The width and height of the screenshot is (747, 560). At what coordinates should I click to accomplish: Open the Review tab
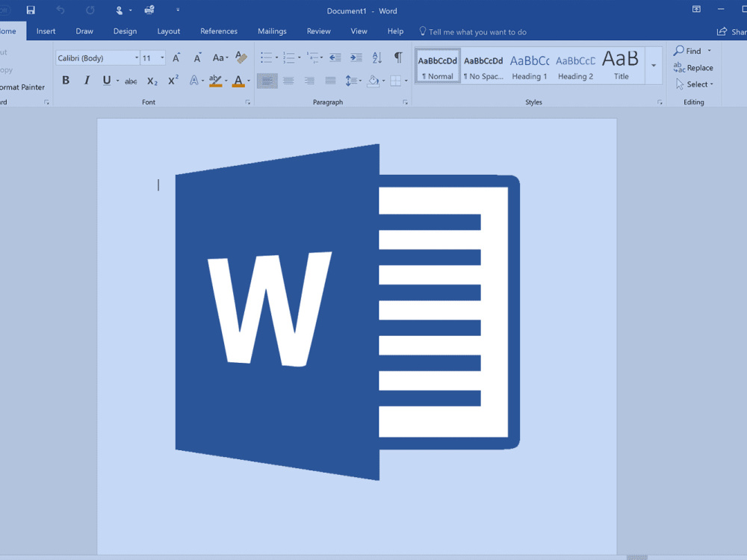coord(319,31)
